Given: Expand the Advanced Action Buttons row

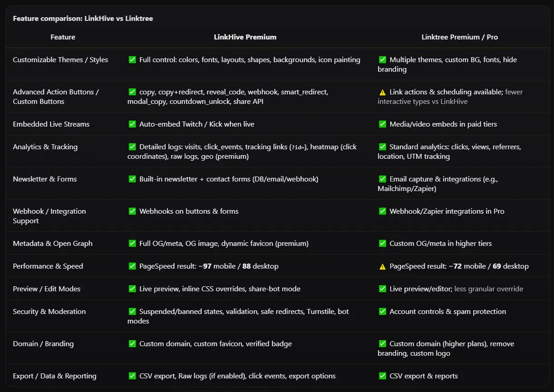Looking at the screenshot, I should coord(56,97).
